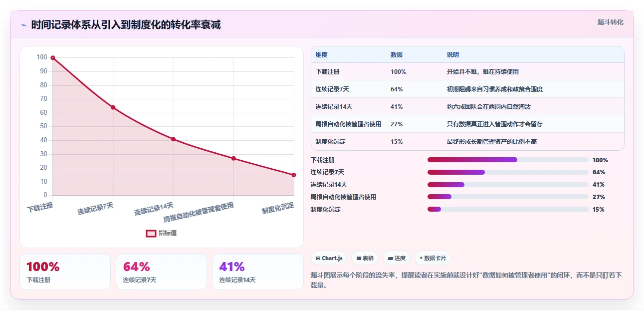644x310 pixels.
Task: Click the chart x-axis label 周报自动化被管理者使用
Action: 199,212
